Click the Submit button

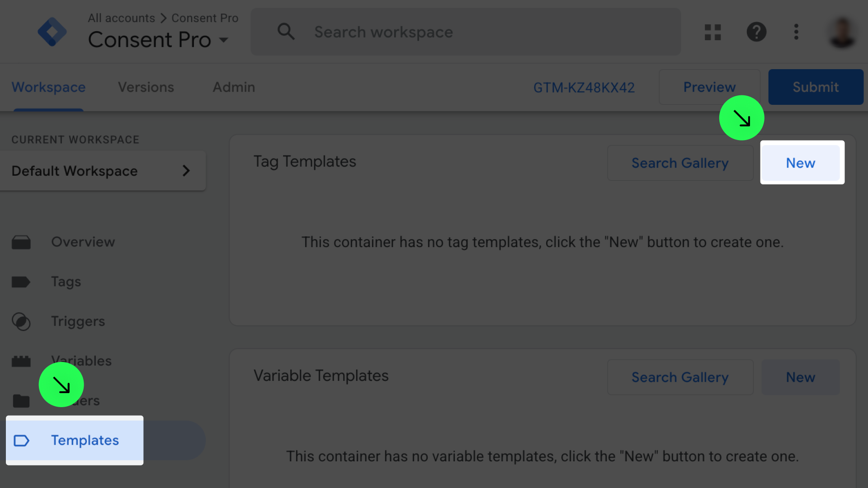click(815, 87)
